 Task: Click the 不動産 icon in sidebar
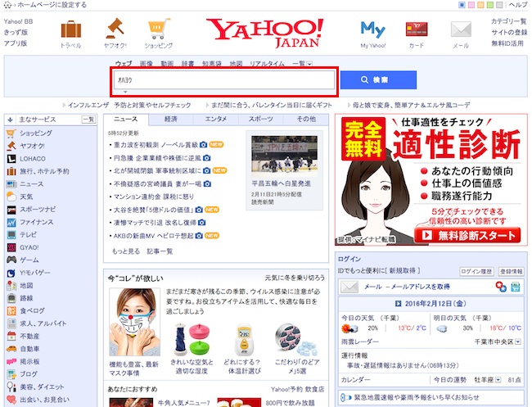(x=11, y=337)
